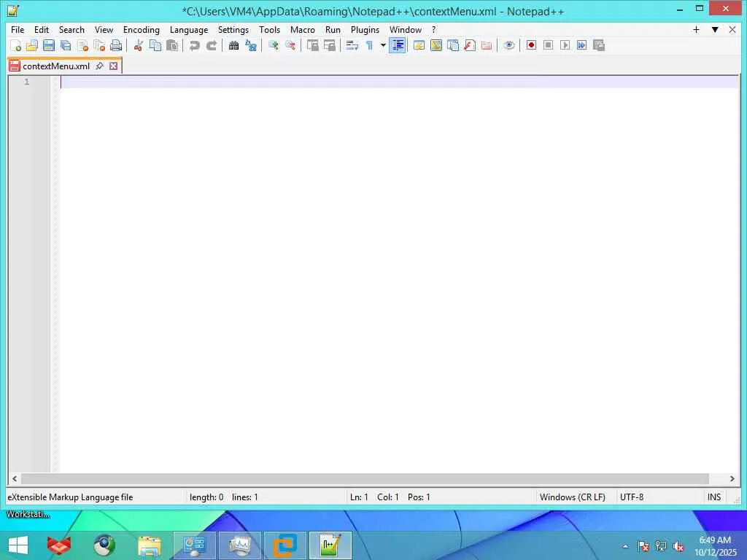Click the Close All documents toolbar icon
This screenshot has width=747, height=560.
click(x=99, y=45)
